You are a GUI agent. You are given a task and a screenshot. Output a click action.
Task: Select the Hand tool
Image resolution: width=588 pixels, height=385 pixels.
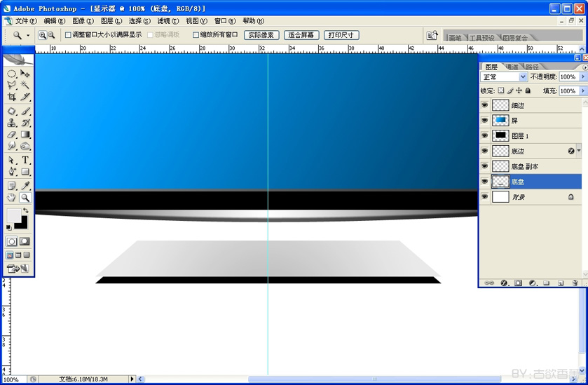(12, 198)
